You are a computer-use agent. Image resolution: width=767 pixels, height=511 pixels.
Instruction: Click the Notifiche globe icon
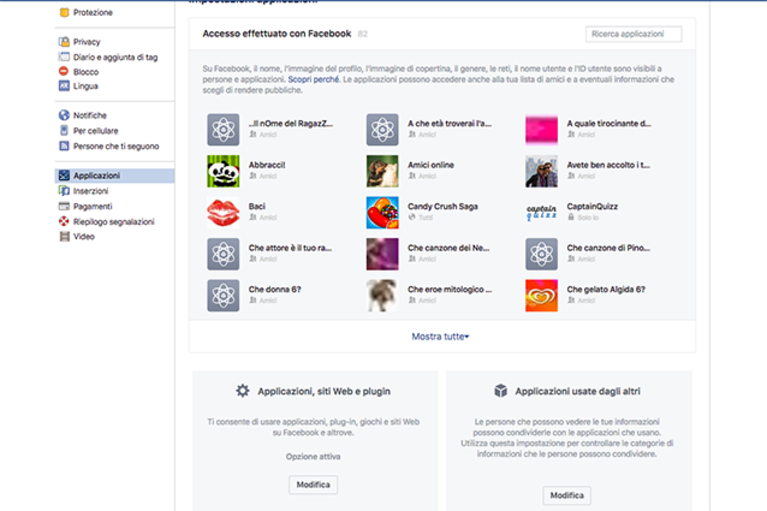pyautogui.click(x=64, y=115)
